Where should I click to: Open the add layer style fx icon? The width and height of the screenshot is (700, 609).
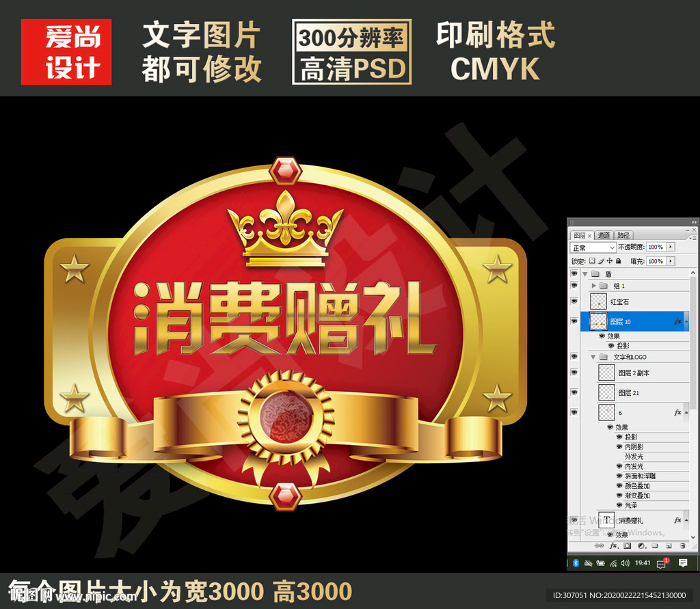613,545
